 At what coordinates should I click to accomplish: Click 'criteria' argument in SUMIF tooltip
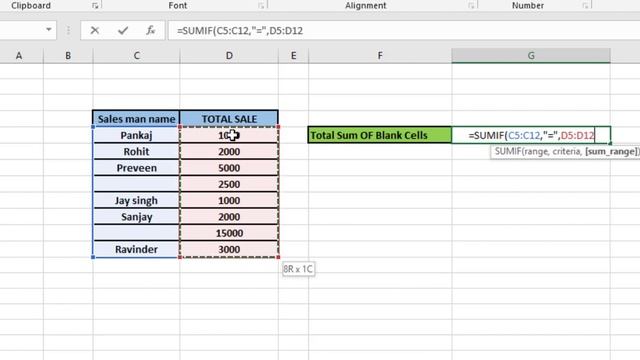564,151
